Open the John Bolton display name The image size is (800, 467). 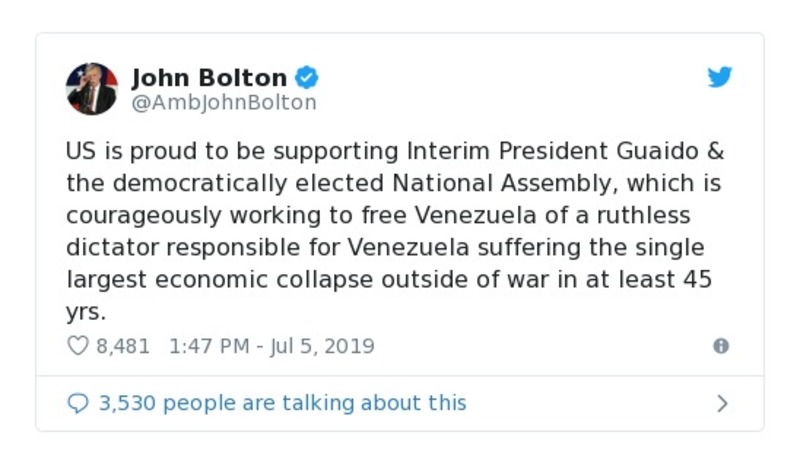point(209,77)
